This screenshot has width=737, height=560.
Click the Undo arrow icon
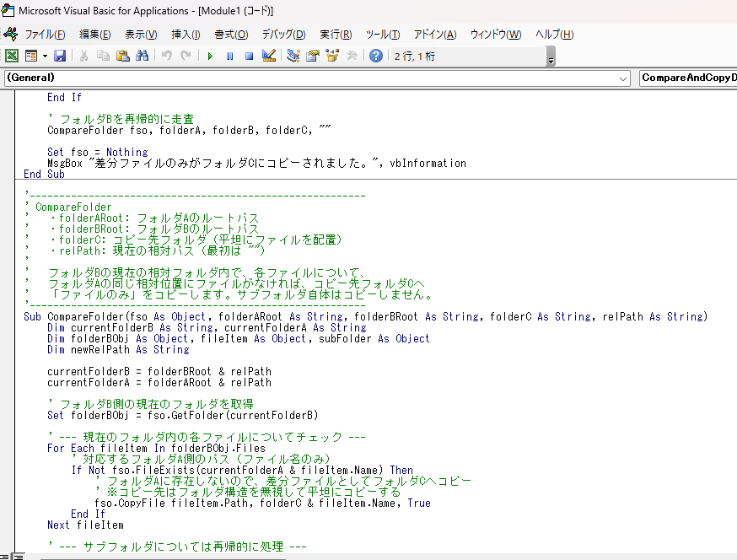point(166,56)
